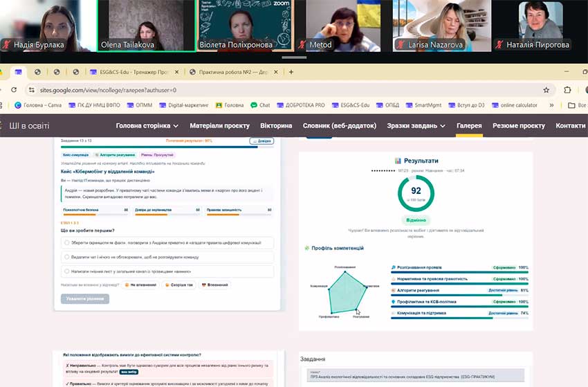Select the first answer option about saving screenshots
Viewport: 588px width, 387px height.
pos(167,242)
